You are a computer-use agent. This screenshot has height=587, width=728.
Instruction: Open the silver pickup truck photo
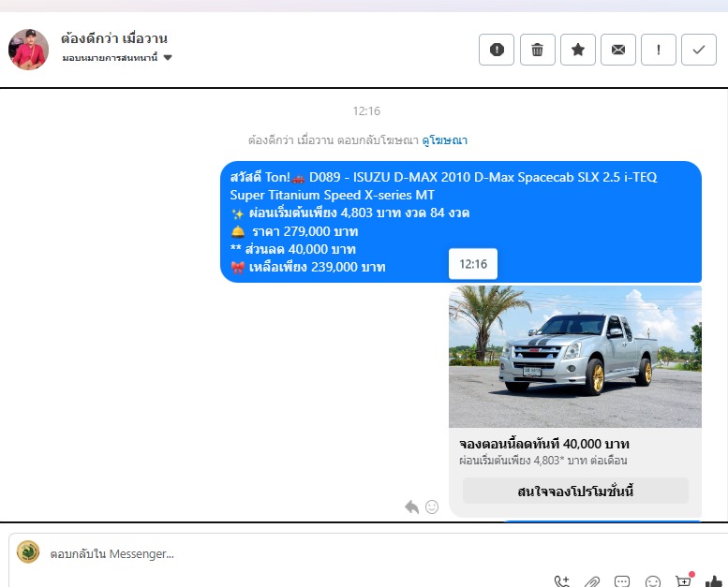pos(574,357)
